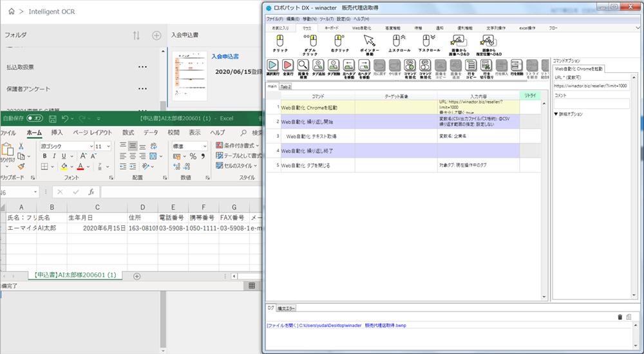The height and width of the screenshot is (354, 644).
Task: Delete the row with 行を削除
Action: click(516, 68)
